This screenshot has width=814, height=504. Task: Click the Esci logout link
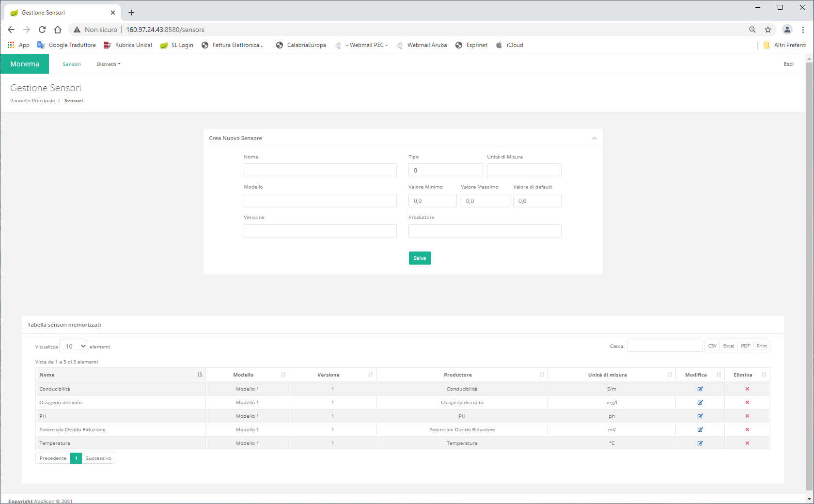[788, 64]
